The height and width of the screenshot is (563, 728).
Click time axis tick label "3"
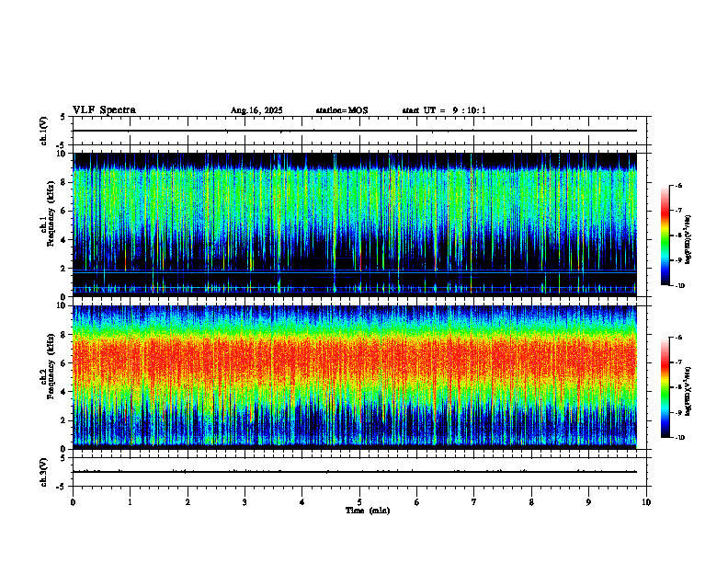(245, 502)
